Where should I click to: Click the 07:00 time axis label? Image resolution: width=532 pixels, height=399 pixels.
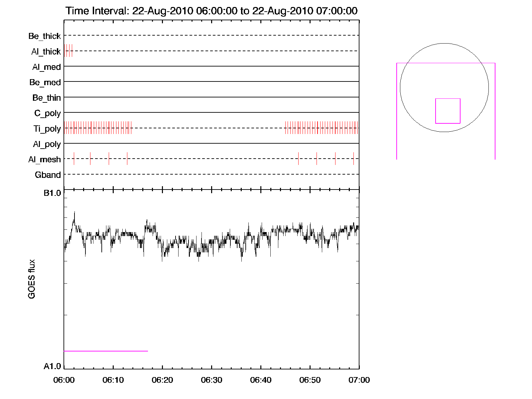(x=359, y=380)
